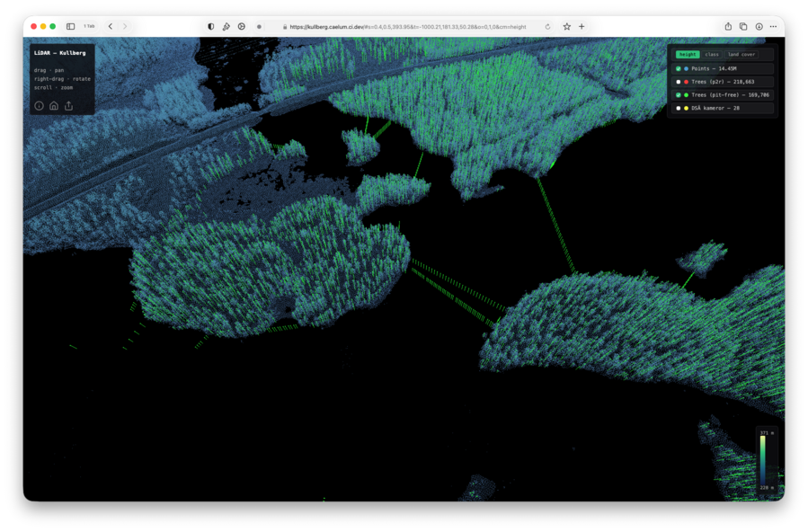Viewport: 808px width, 532px height.
Task: Uncheck the Points layer checkbox
Action: 679,68
